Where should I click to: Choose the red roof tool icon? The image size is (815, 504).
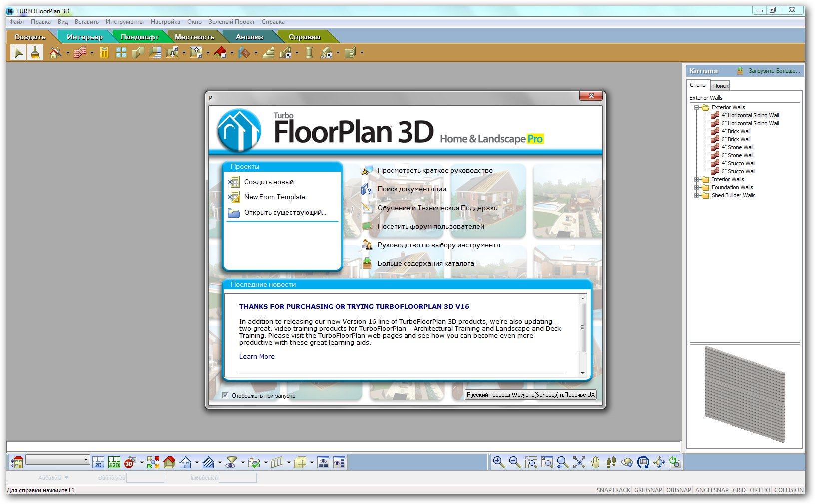click(220, 52)
